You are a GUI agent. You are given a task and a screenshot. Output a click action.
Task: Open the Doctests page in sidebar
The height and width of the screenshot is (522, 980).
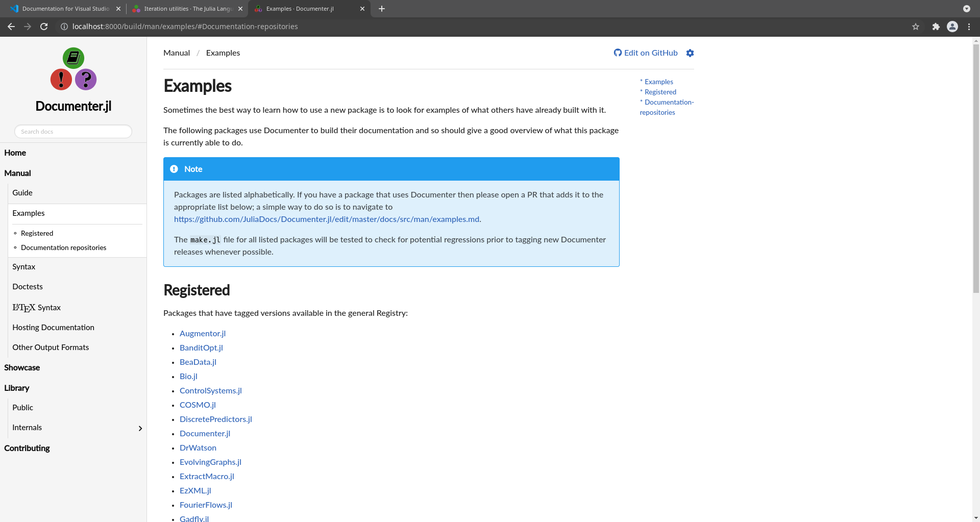pos(28,287)
